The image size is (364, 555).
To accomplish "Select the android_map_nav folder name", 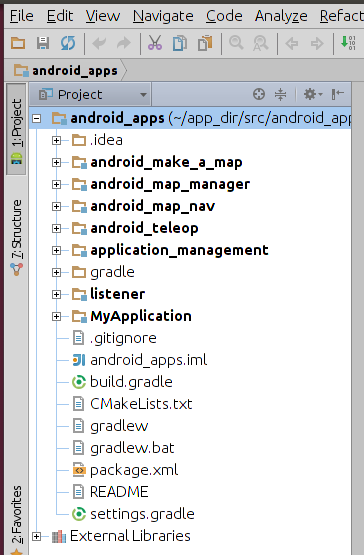I will pyautogui.click(x=153, y=206).
